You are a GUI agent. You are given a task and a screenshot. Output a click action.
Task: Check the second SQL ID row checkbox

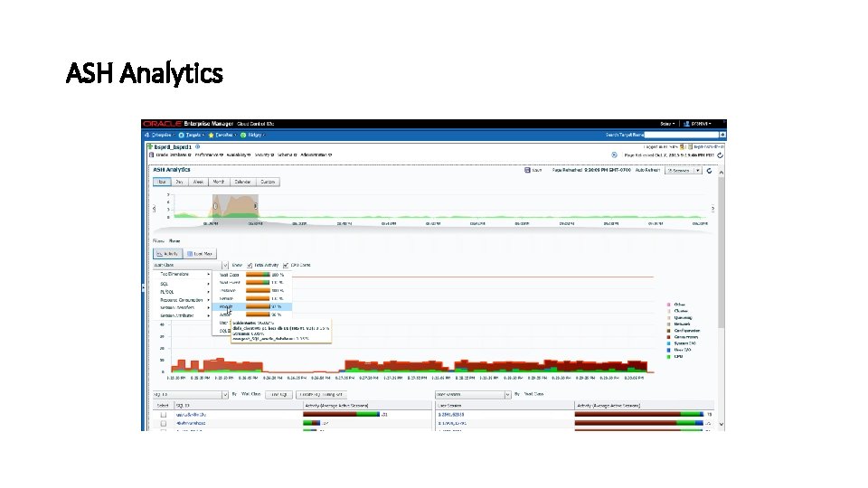click(x=164, y=423)
